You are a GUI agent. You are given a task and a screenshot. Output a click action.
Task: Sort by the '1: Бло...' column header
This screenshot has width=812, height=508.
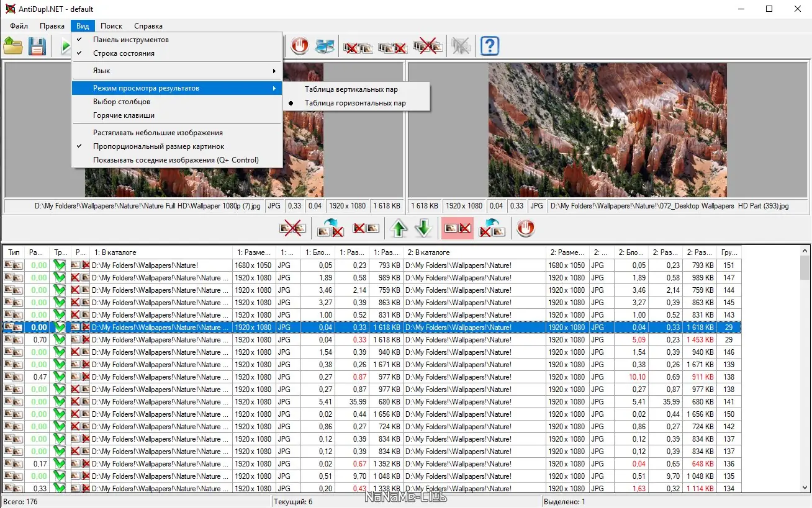click(x=318, y=252)
